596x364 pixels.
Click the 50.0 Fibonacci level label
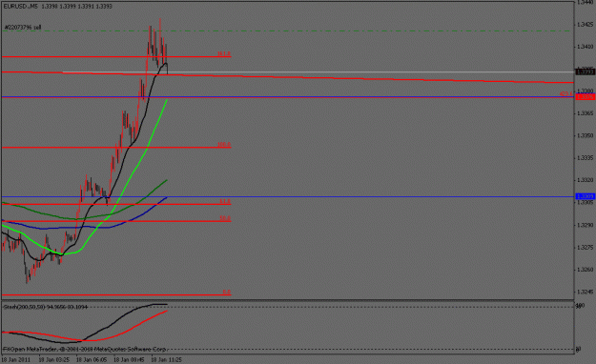[225, 218]
